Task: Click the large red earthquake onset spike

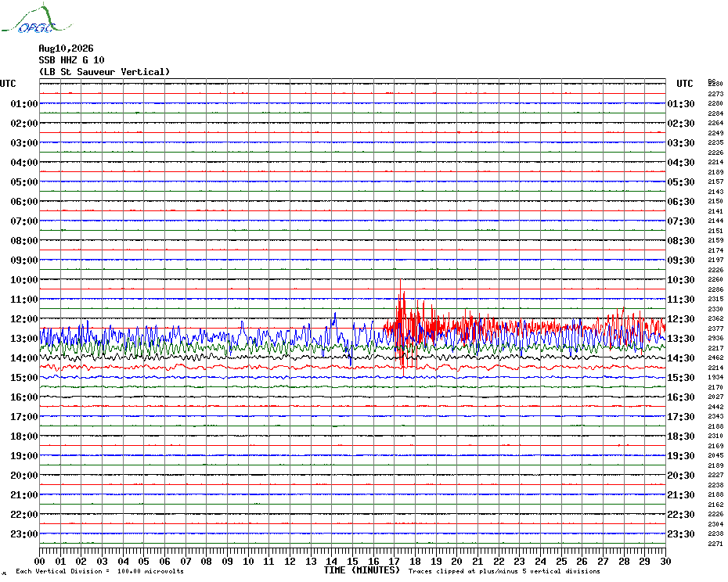Action: coord(401,327)
